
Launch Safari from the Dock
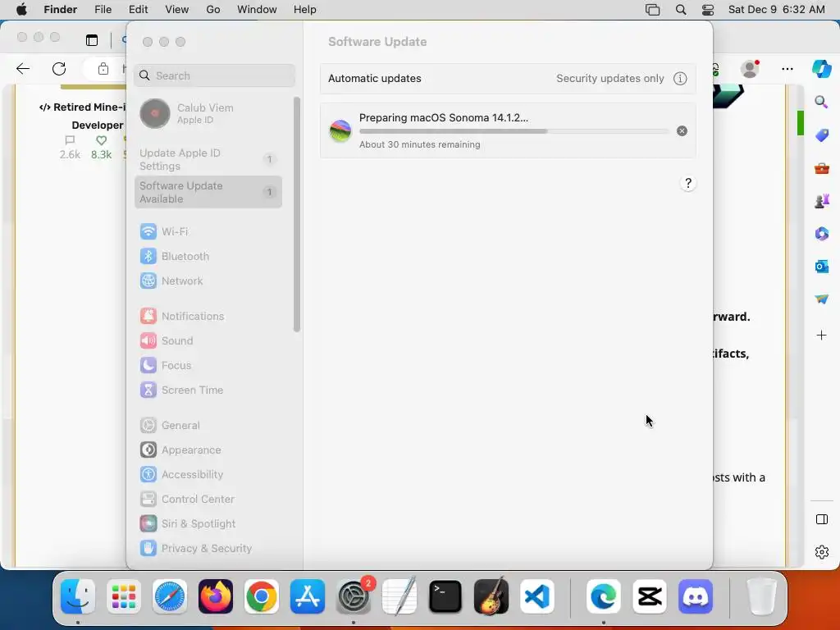point(170,596)
